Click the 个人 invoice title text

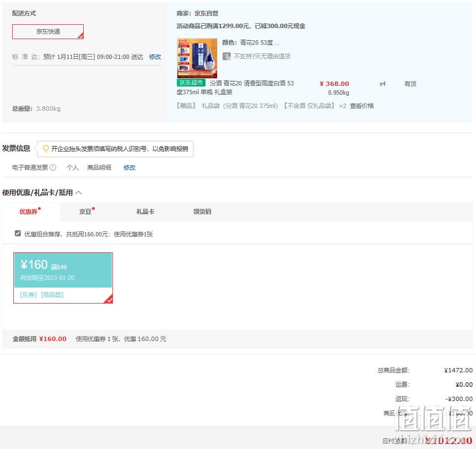point(73,167)
